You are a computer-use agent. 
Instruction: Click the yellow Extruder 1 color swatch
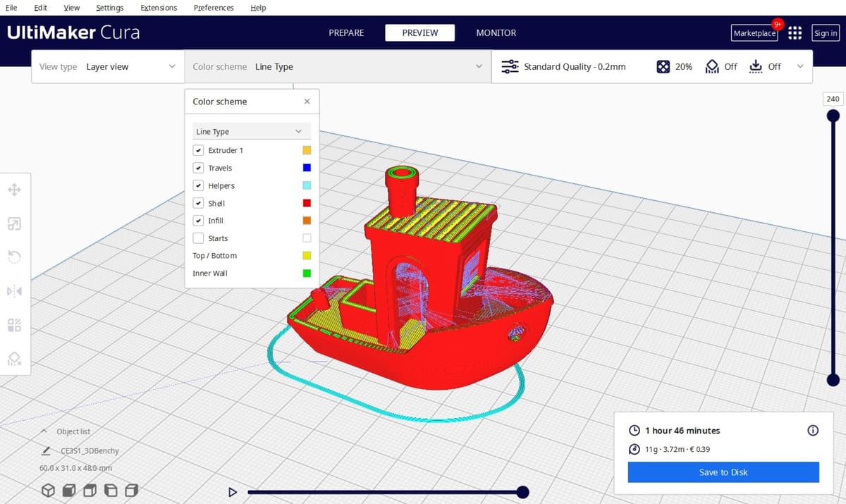click(307, 150)
